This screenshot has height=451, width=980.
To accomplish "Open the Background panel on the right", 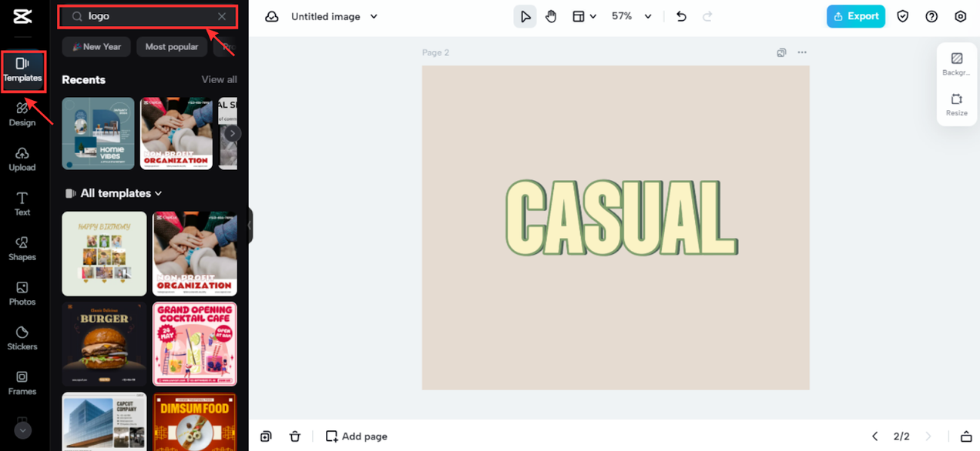I will [956, 65].
